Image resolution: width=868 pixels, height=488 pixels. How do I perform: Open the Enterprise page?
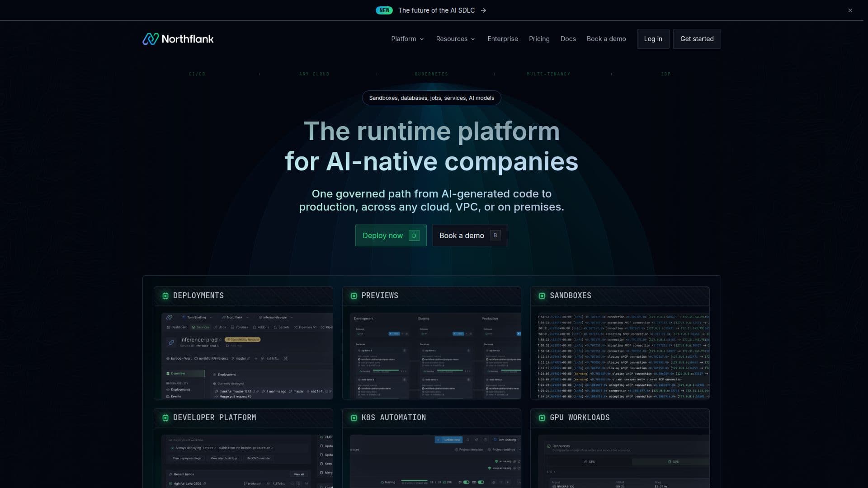[503, 39]
